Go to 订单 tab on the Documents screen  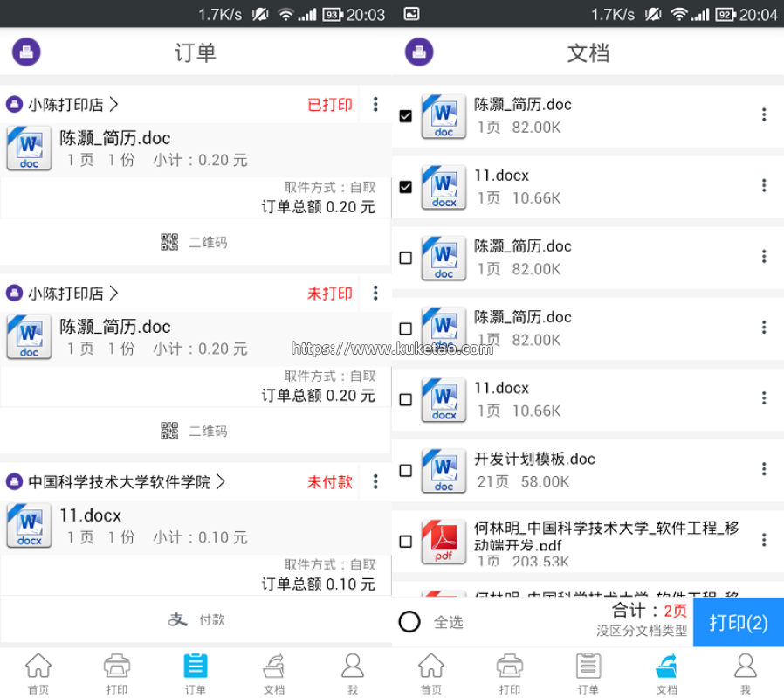click(x=588, y=674)
